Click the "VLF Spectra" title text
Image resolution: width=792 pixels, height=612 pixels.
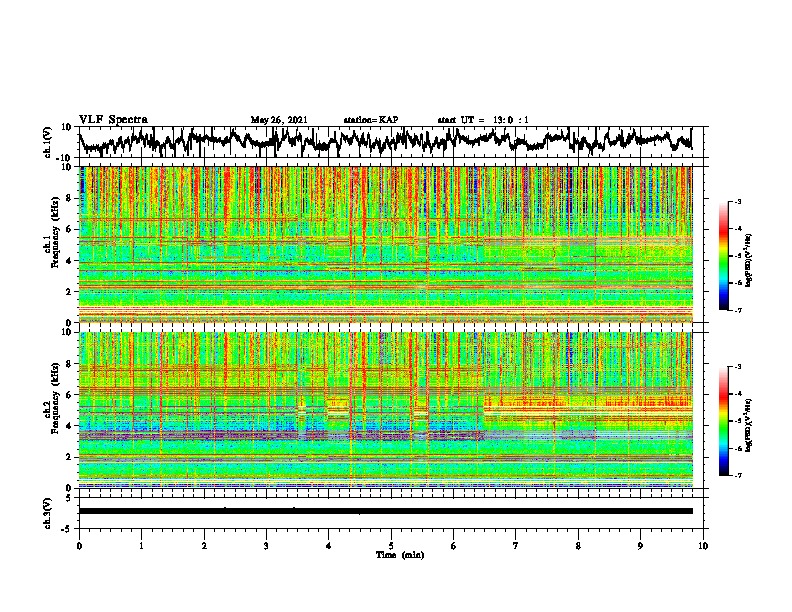pyautogui.click(x=113, y=120)
